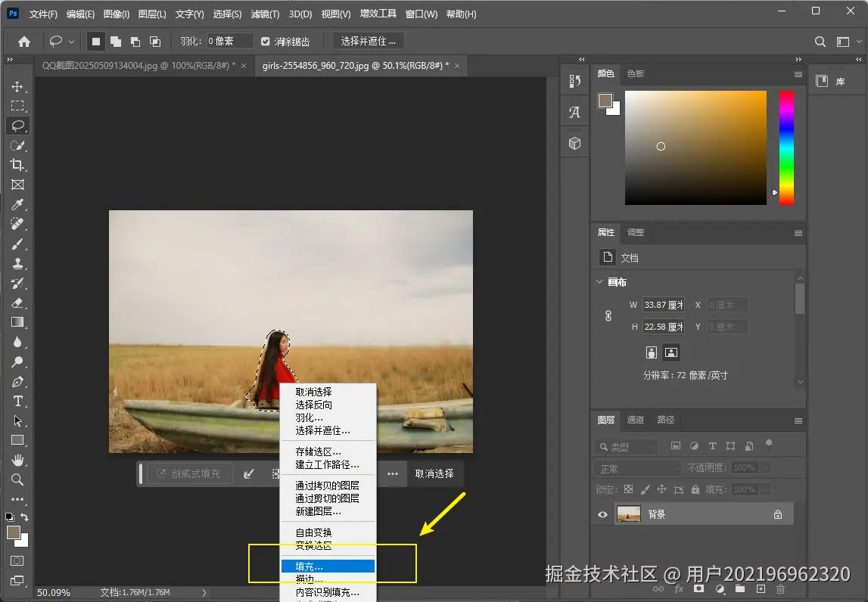Expand the status bar info arrow

pyautogui.click(x=204, y=593)
